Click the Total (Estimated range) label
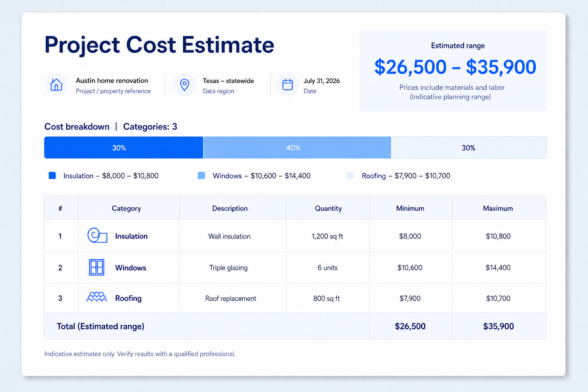Screen dimensions: 588x392 (x=101, y=326)
